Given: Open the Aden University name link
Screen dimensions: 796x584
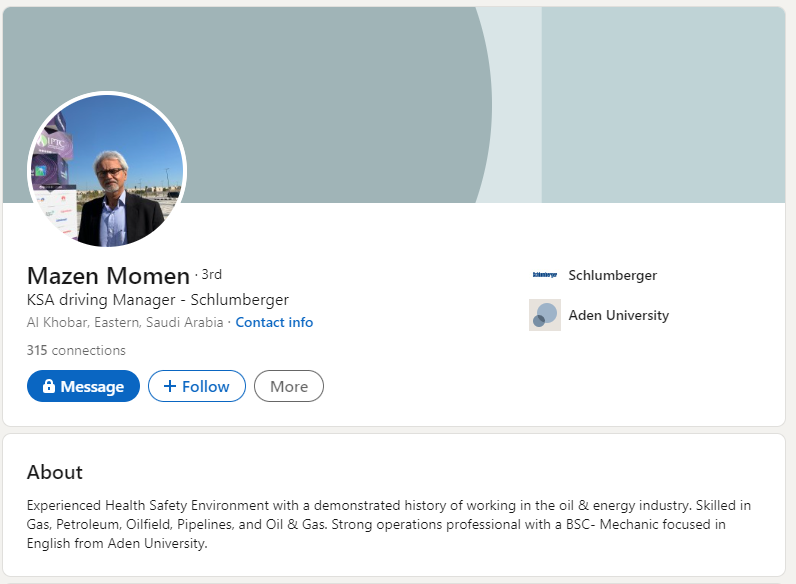Looking at the screenshot, I should point(619,315).
